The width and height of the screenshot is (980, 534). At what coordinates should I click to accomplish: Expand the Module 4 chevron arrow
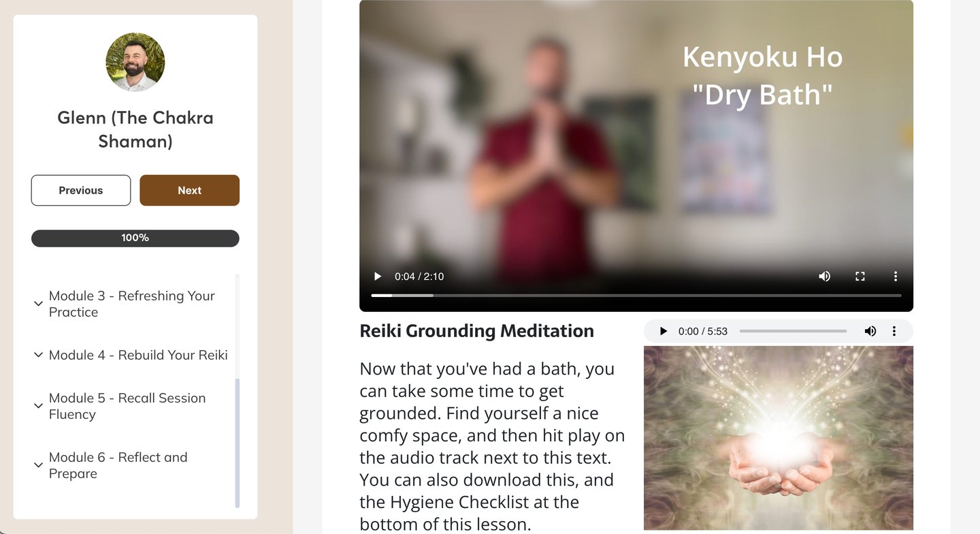point(39,355)
